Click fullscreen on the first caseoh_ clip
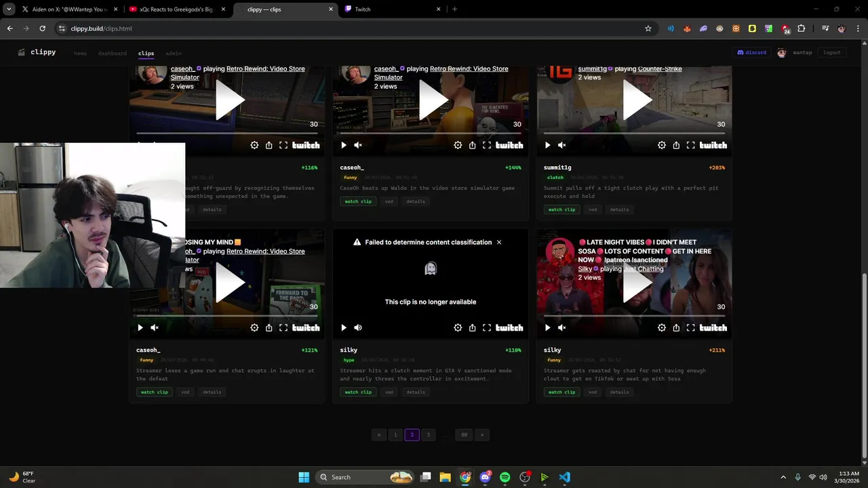The image size is (868, 488). click(x=283, y=145)
